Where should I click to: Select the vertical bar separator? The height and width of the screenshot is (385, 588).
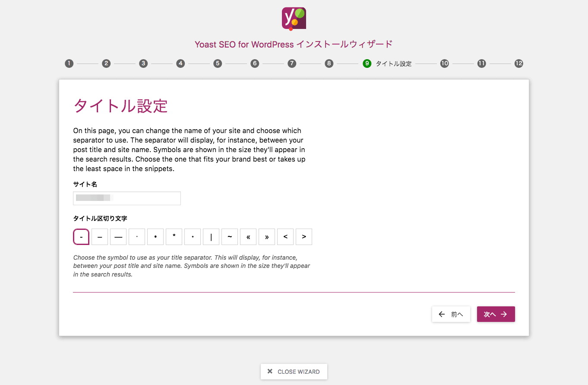coord(211,237)
